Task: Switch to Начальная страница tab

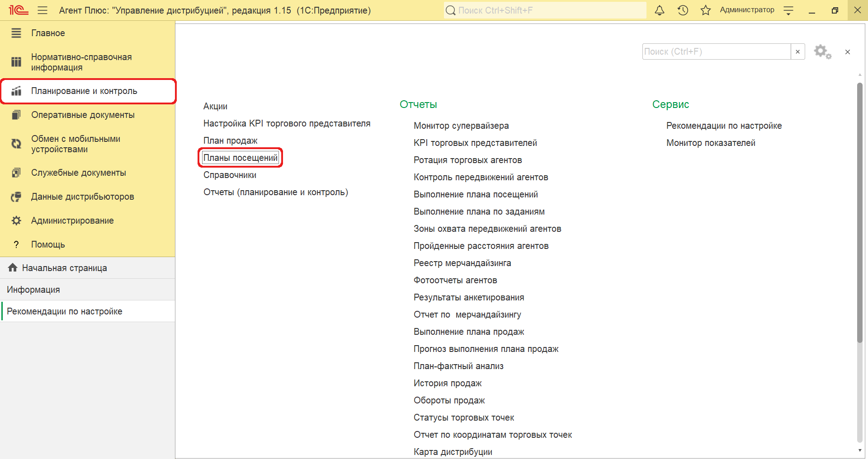Action: pos(88,268)
